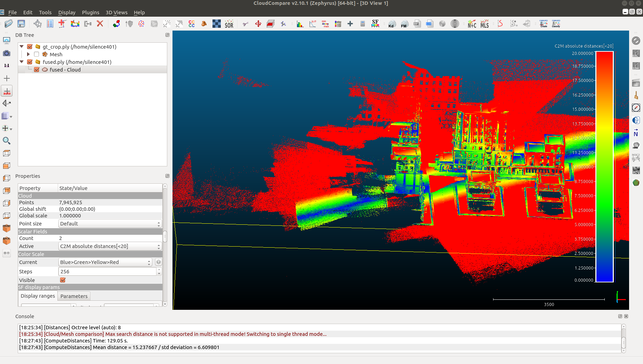This screenshot has width=643, height=364.
Task: Click the red X Delete icon
Action: click(x=100, y=24)
